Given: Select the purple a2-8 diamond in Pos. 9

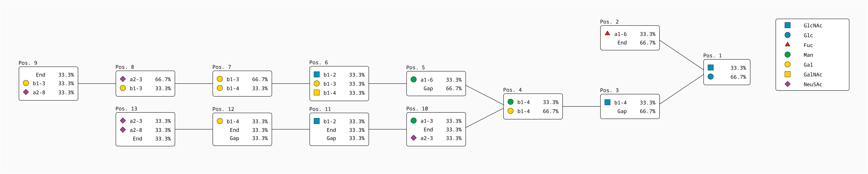Looking at the screenshot, I should 26,92.
